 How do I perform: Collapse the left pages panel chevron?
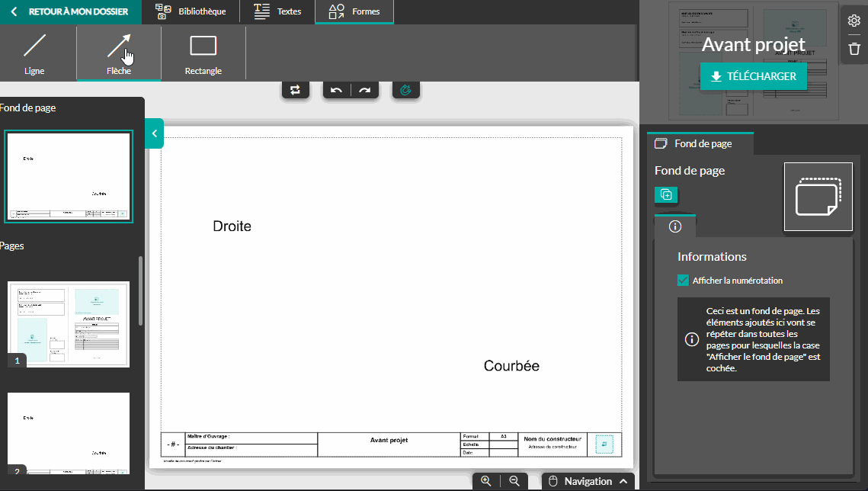(x=154, y=133)
